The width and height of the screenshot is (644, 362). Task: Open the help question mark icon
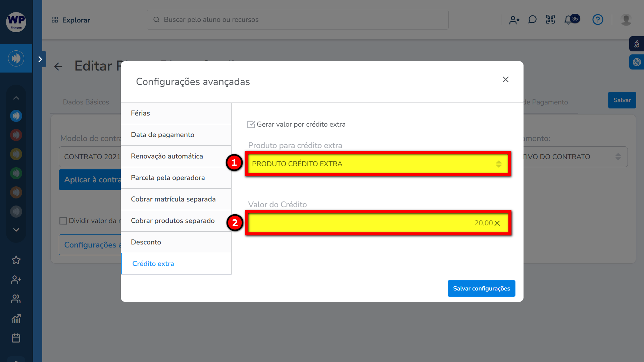[598, 20]
